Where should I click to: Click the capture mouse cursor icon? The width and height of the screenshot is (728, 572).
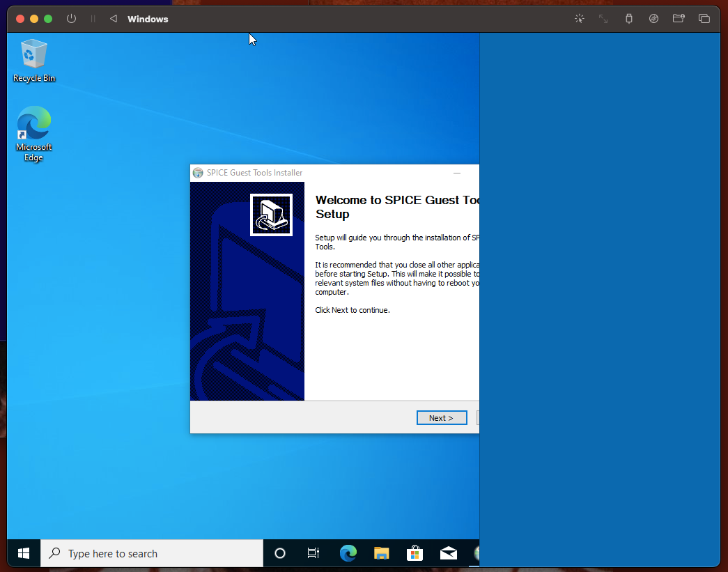(x=580, y=19)
